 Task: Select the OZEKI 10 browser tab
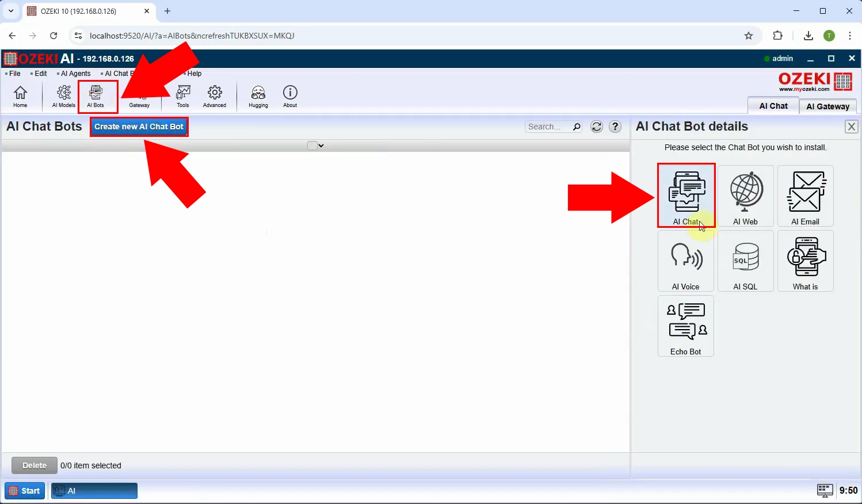pyautogui.click(x=89, y=11)
